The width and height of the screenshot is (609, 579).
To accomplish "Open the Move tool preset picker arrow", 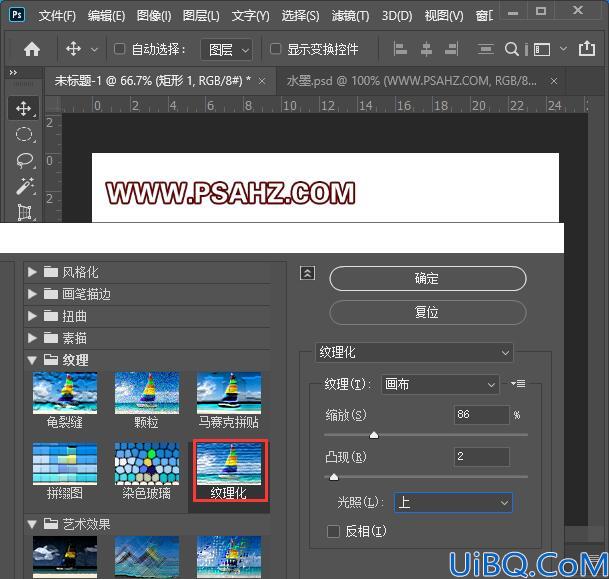I will pos(94,50).
